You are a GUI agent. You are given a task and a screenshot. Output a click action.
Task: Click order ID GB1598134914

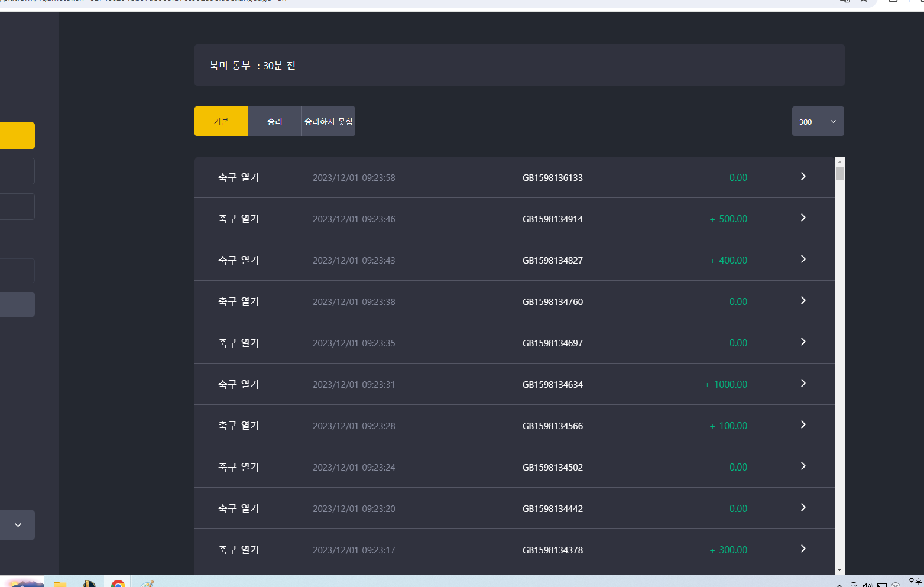[553, 219]
